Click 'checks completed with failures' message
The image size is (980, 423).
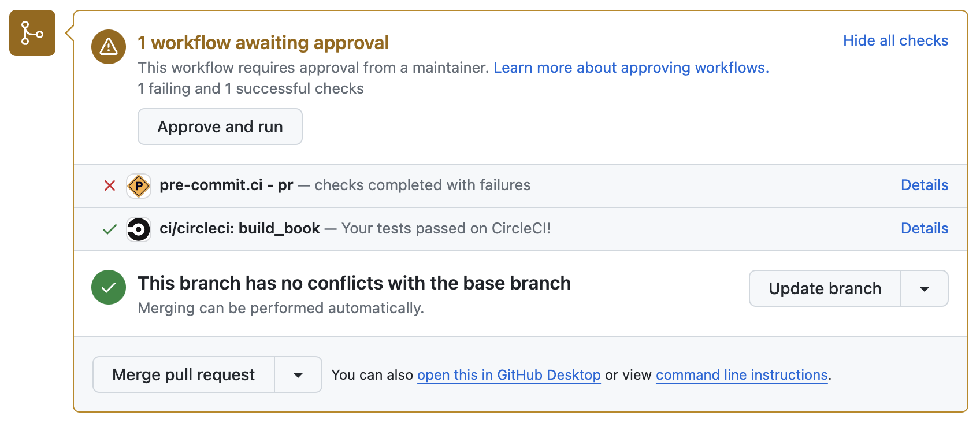[x=422, y=185]
